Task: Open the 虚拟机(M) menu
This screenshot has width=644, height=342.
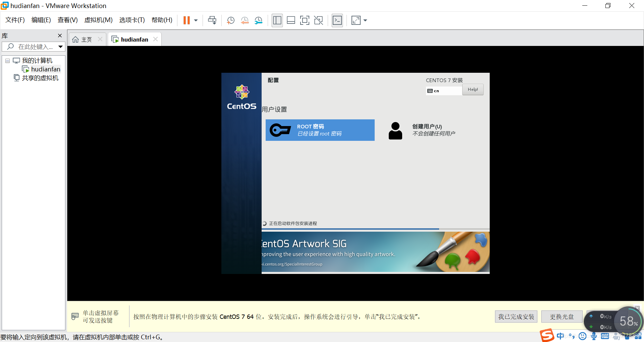Action: tap(98, 20)
